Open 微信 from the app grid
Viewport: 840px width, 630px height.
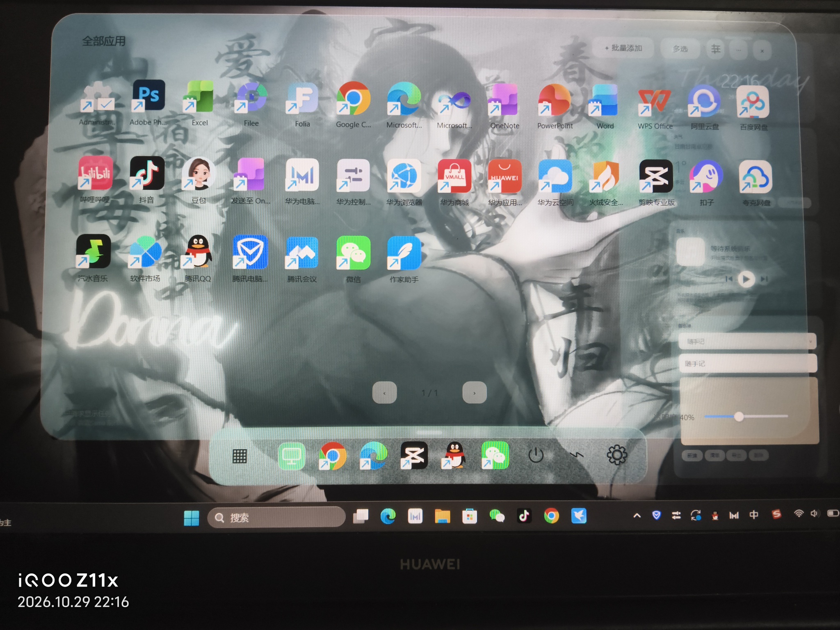pos(353,253)
